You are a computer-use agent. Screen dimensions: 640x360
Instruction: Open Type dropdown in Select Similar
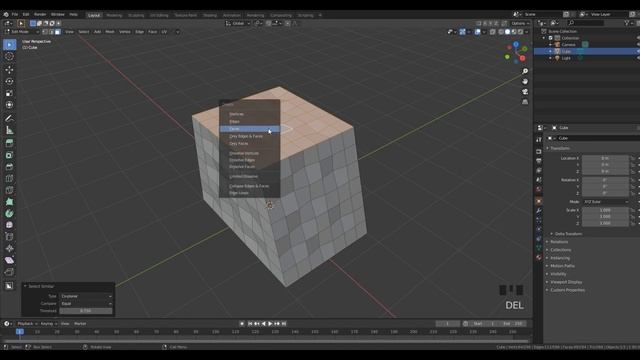86,296
